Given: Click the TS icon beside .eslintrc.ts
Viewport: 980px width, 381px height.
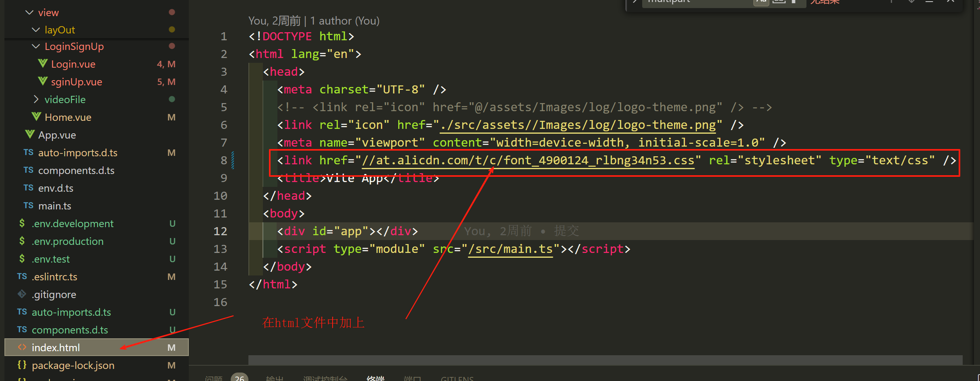Looking at the screenshot, I should (x=22, y=276).
